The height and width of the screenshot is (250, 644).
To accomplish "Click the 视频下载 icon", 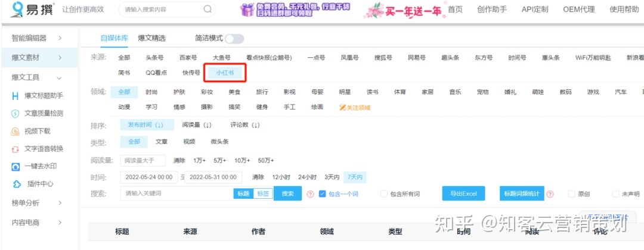I will [15, 131].
